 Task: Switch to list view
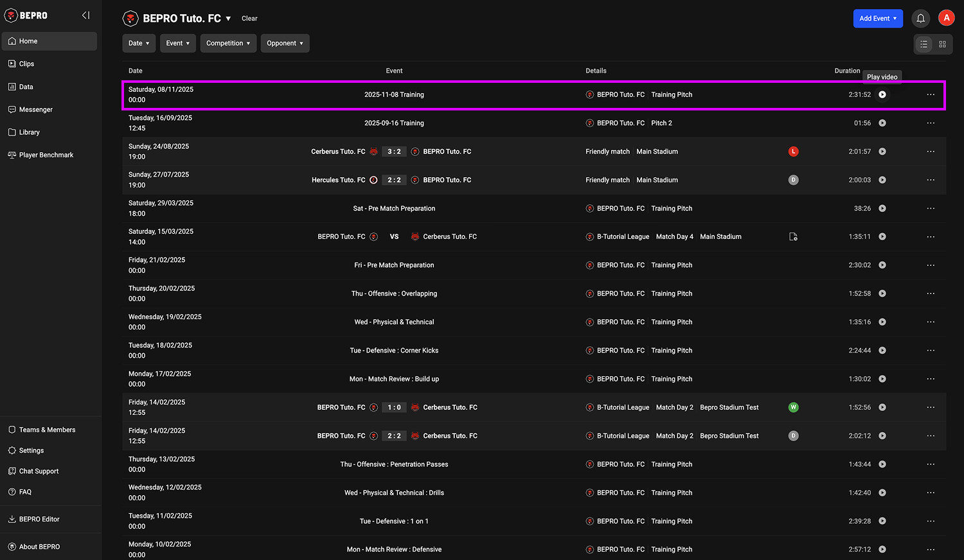924,44
